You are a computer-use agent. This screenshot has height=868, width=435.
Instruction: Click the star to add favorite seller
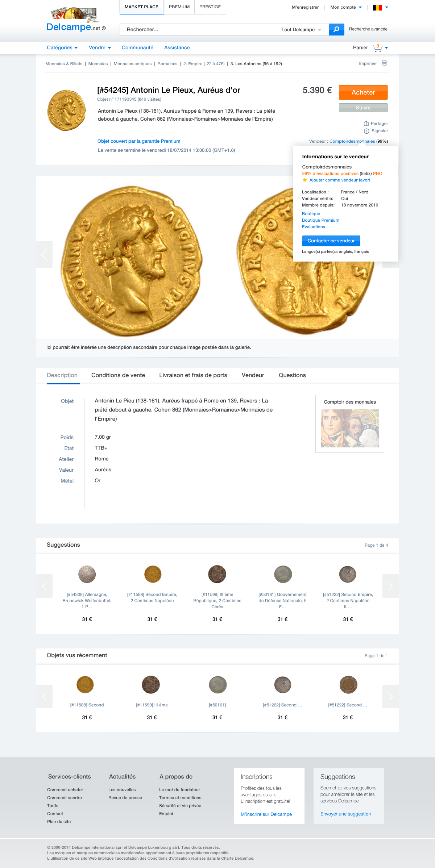(x=305, y=180)
